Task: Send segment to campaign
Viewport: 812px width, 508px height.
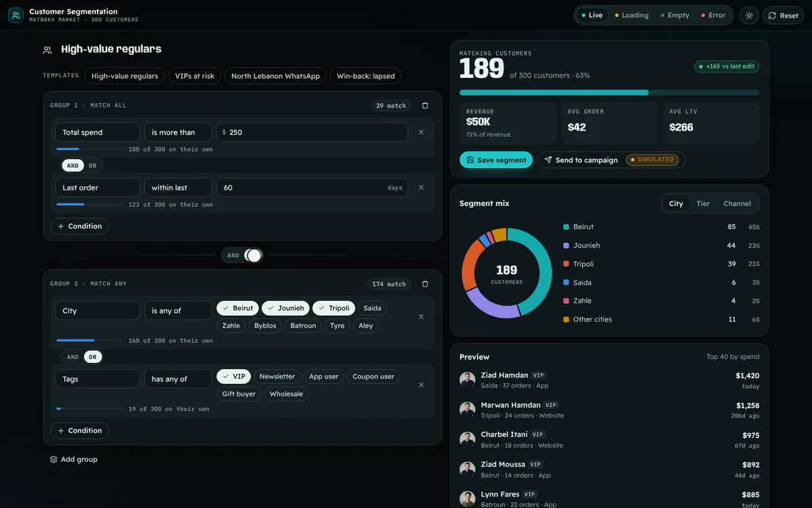Action: coord(611,160)
